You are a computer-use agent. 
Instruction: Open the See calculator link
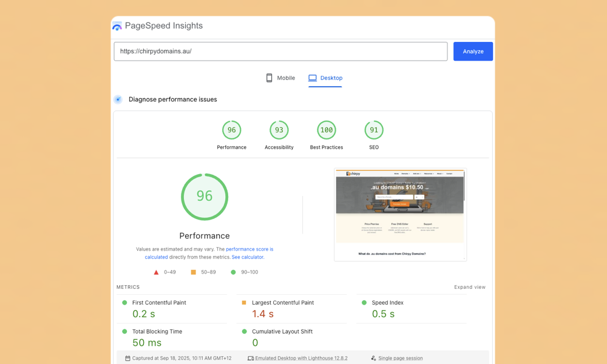(x=248, y=257)
